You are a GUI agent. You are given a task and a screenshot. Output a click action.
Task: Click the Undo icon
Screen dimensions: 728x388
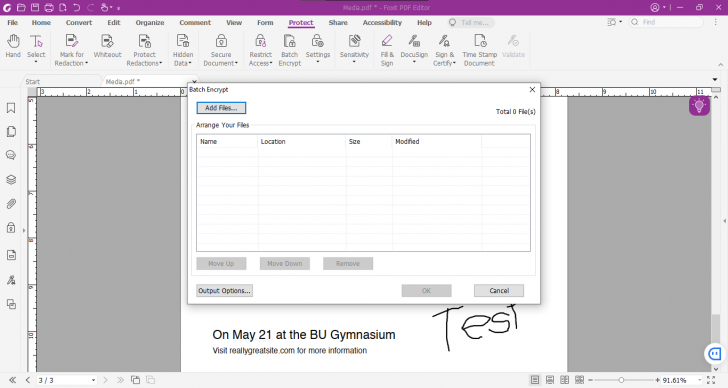coord(77,7)
